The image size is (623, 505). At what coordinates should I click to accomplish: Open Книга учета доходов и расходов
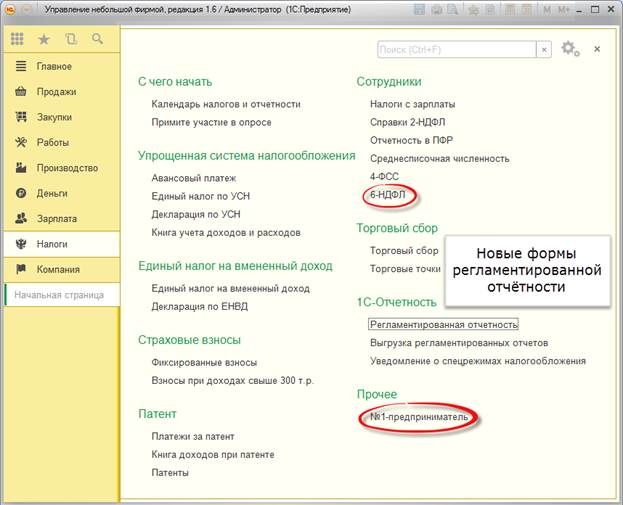point(226,233)
